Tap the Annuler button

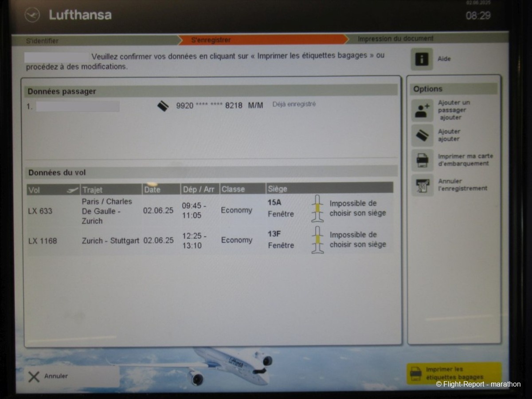pos(72,376)
